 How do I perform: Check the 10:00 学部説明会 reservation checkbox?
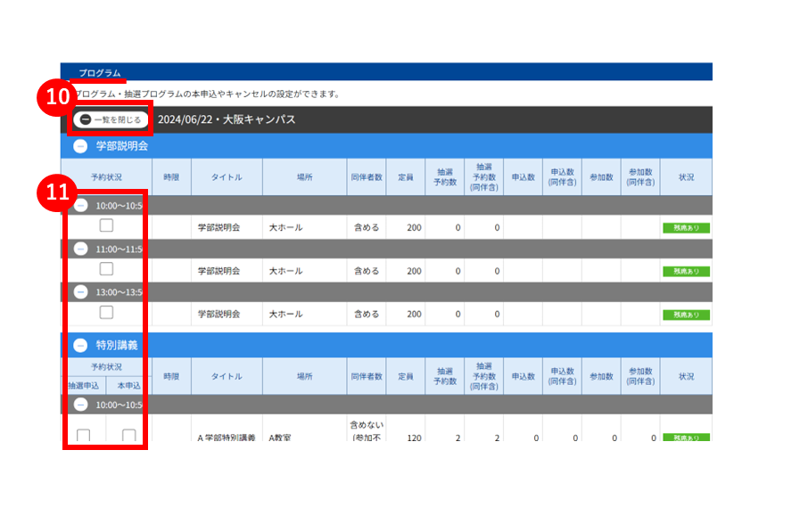click(x=106, y=225)
